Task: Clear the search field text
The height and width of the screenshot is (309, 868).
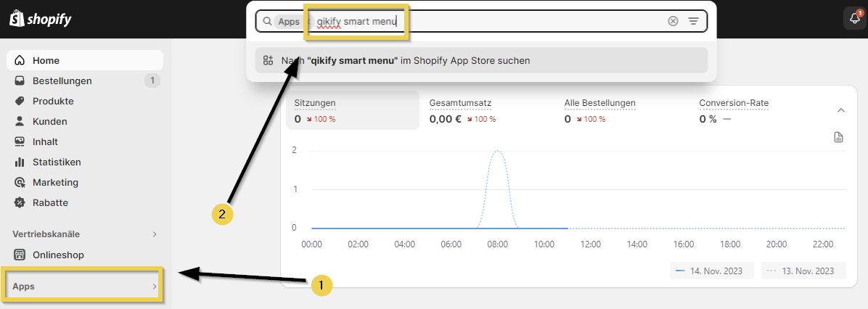Action: click(x=673, y=22)
